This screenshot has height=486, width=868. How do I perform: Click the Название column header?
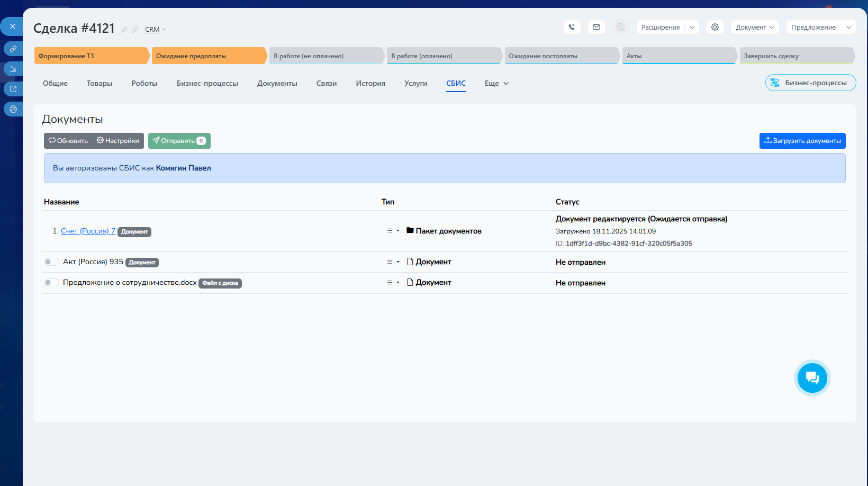click(61, 202)
